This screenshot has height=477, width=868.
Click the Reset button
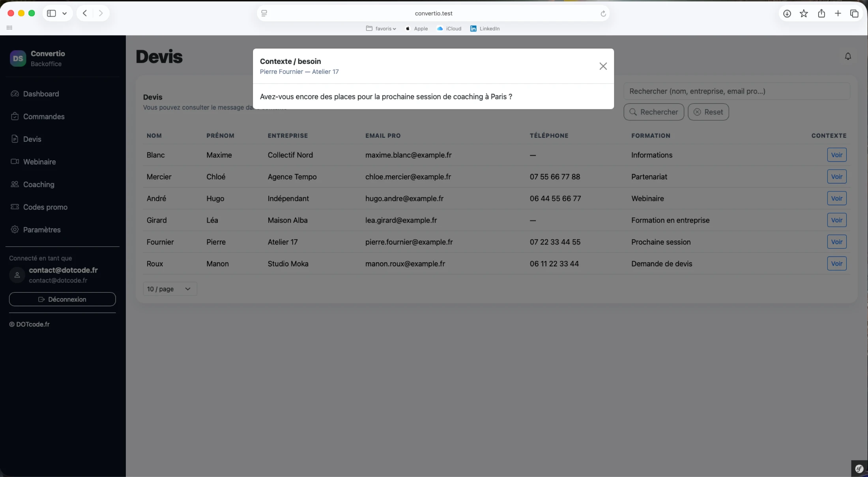708,112
